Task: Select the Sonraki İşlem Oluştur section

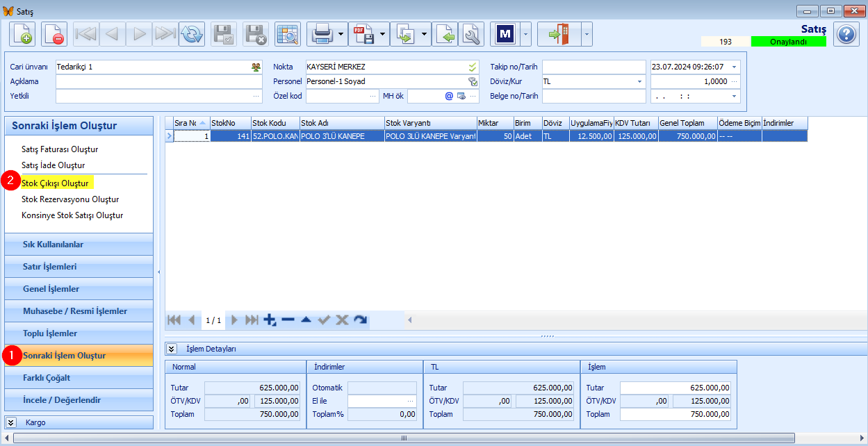Action: [79, 356]
